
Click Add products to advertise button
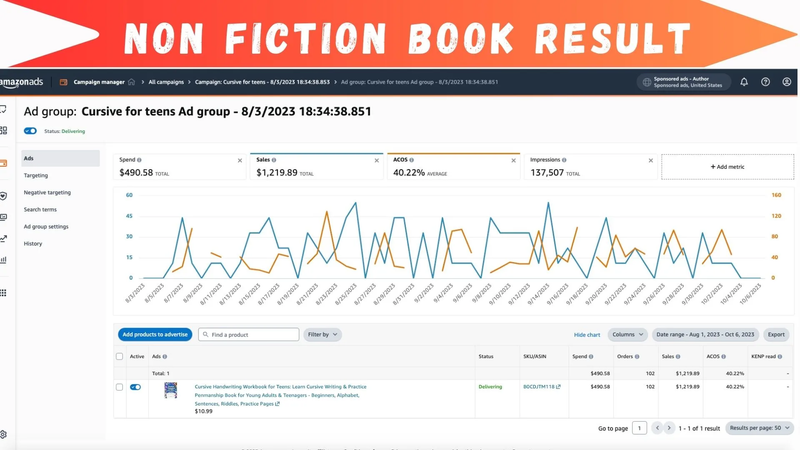155,335
